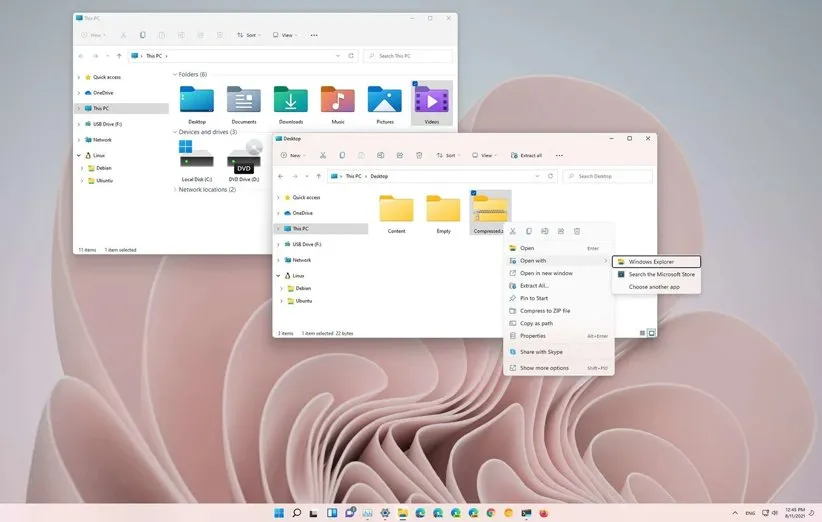Screen dimensions: 822x522
Task: Open the Music folder in This PC
Action: 338,100
